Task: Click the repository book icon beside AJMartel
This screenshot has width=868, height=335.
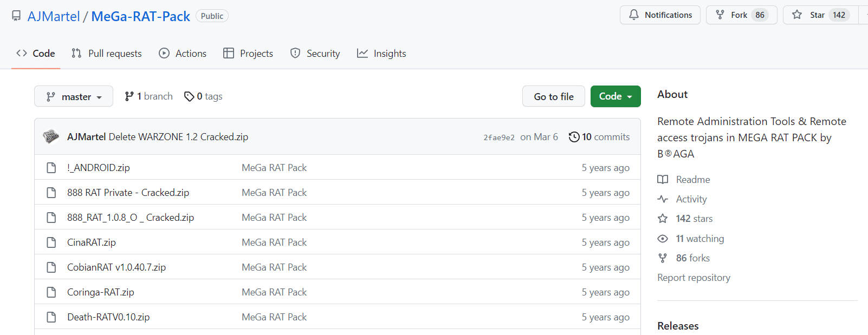Action: (17, 16)
